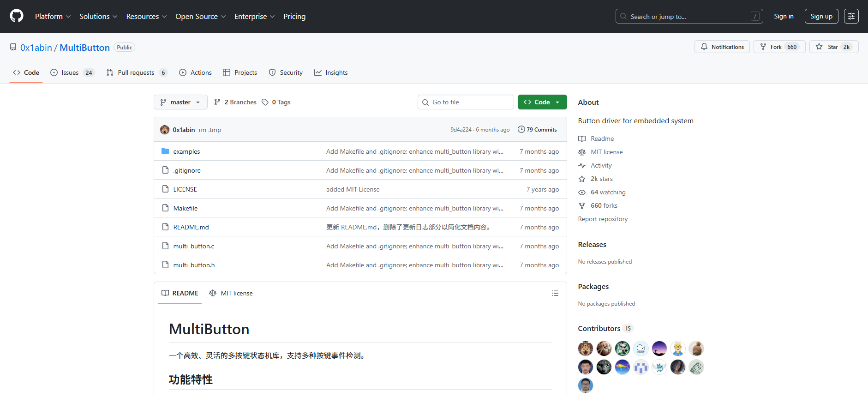Open the 2 Branches link
This screenshot has width=868, height=397.
point(235,102)
